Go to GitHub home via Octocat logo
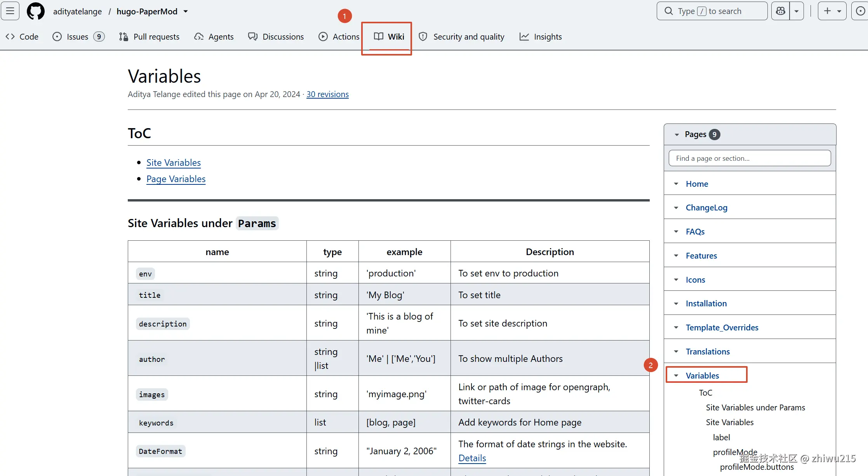This screenshot has height=476, width=868. (36, 11)
